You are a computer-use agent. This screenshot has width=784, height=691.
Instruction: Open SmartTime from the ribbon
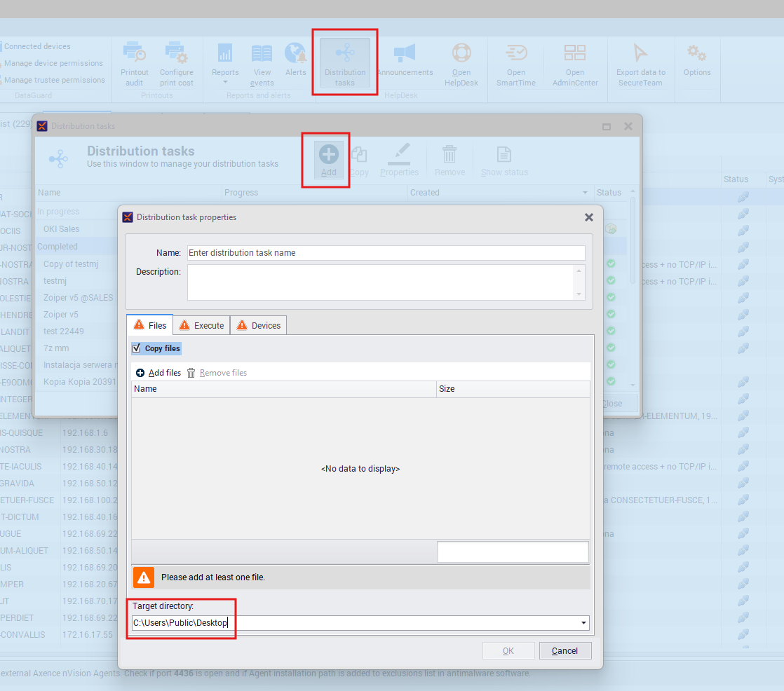point(516,55)
